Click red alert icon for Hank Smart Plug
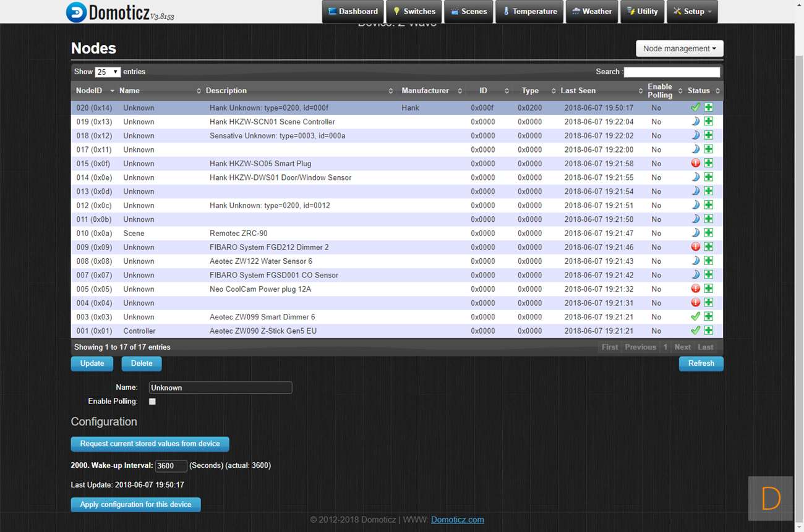This screenshot has height=532, width=804. (695, 163)
